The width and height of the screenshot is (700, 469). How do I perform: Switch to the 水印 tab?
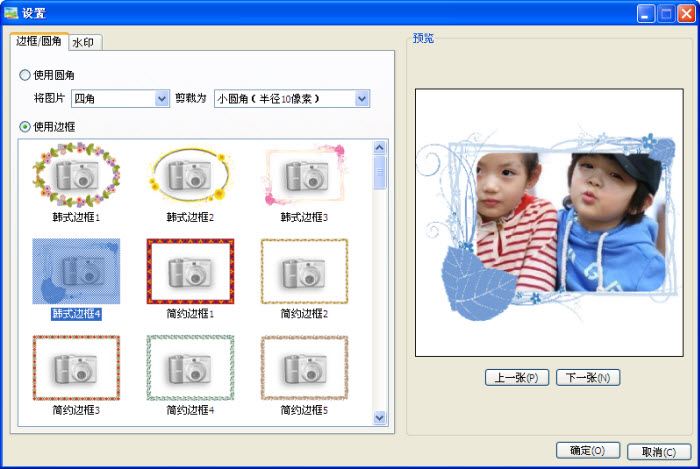84,42
